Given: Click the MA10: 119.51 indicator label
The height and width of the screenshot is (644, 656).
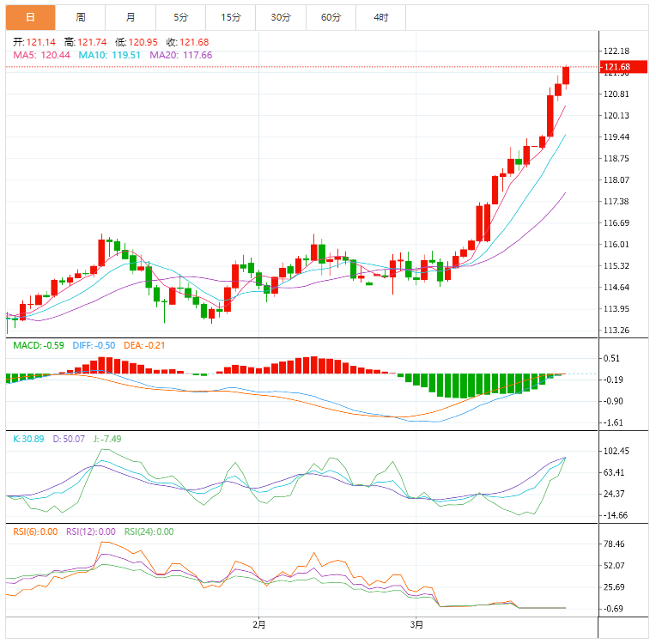Looking at the screenshot, I should point(110,55).
